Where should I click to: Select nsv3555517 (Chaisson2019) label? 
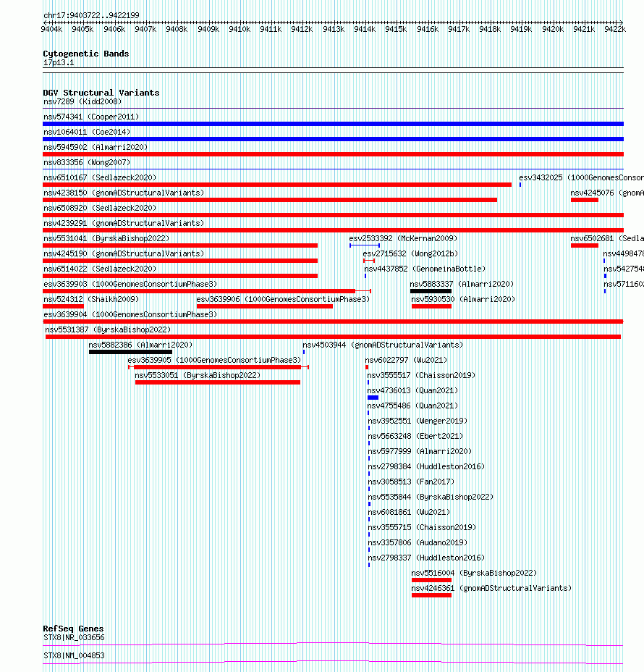pyautogui.click(x=421, y=375)
